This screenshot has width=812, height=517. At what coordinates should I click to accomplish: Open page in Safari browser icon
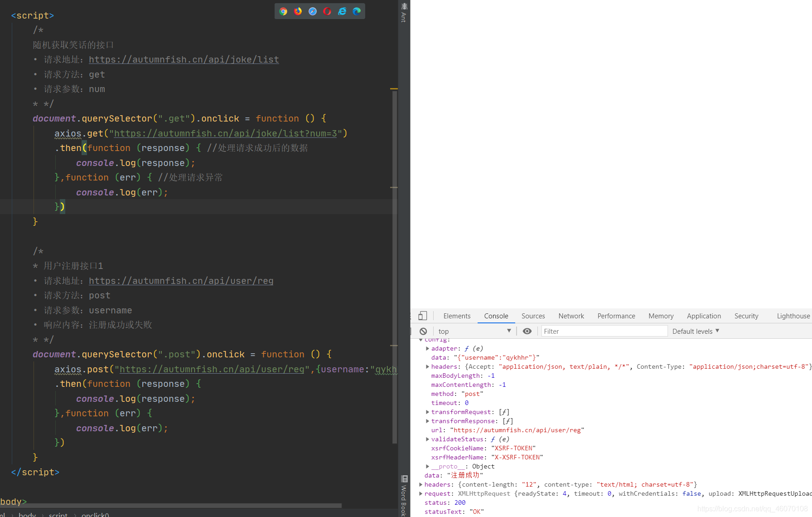[x=313, y=11]
